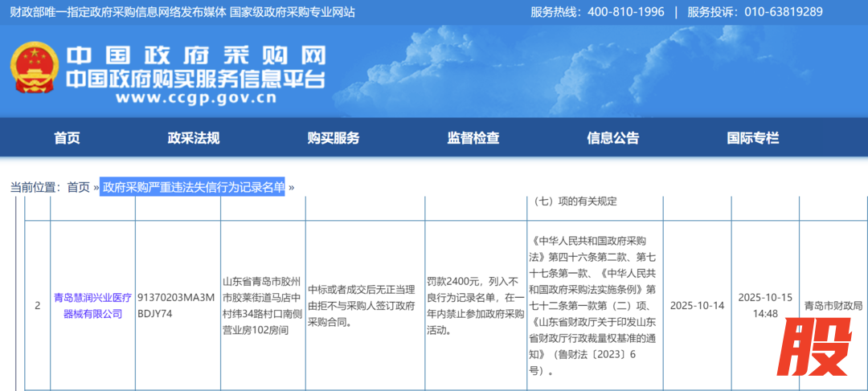Click the highlighted 政府采购严重违法失信行为记录名单 breadcrumb
The width and height of the screenshot is (868, 391).
(x=193, y=187)
